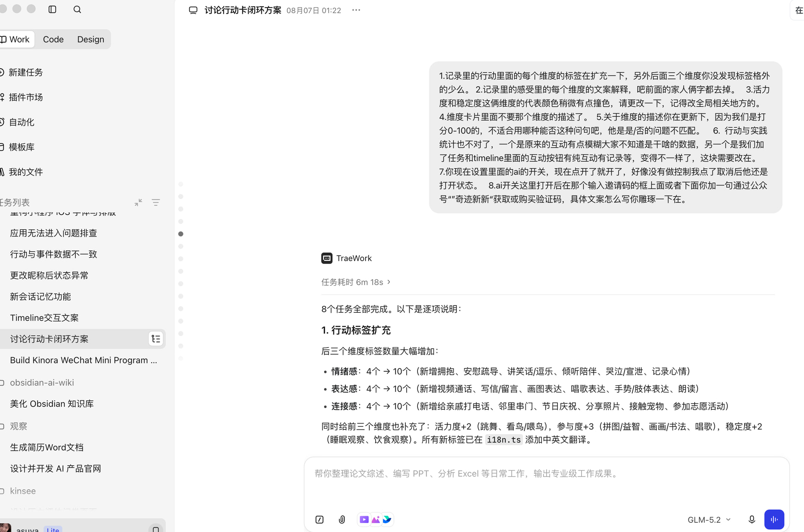Open task Build Kinora WeChat Mini Program
This screenshot has height=532, width=804.
tap(83, 360)
